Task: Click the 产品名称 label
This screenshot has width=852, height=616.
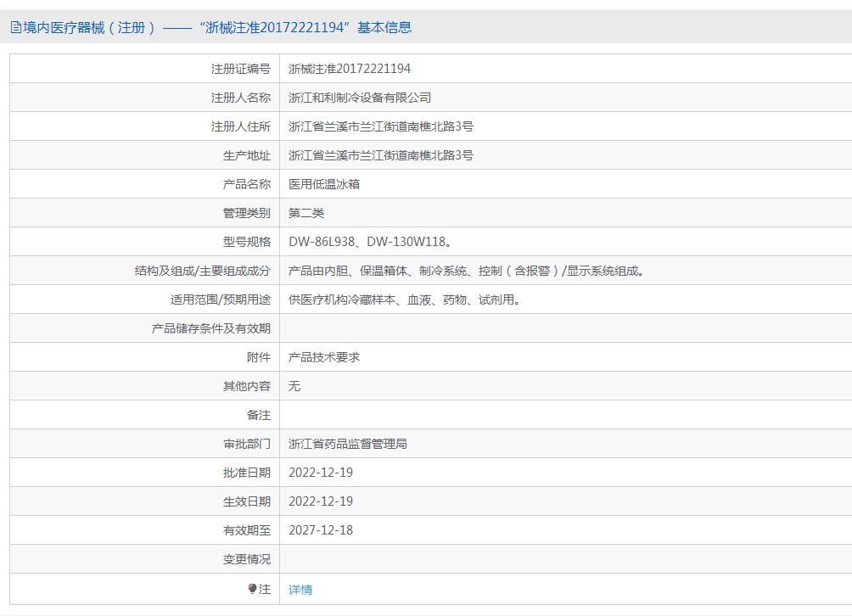Action: coord(247,184)
